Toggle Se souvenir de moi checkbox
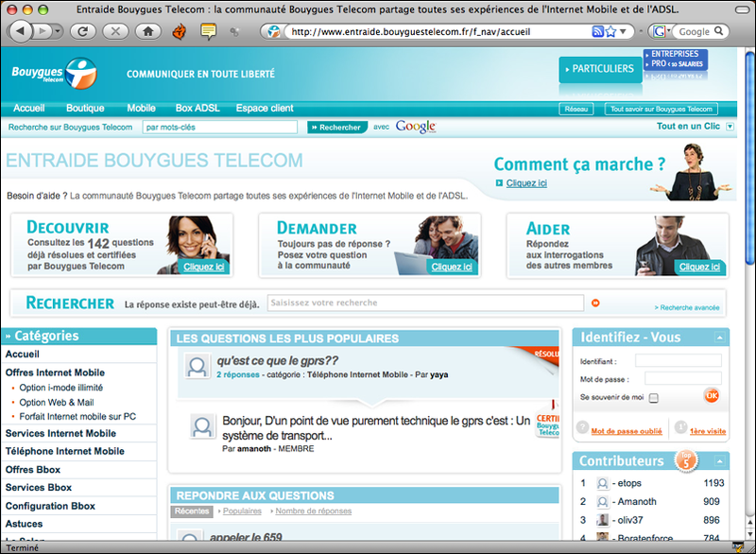Viewport: 756px width, 554px height. pyautogui.click(x=654, y=398)
